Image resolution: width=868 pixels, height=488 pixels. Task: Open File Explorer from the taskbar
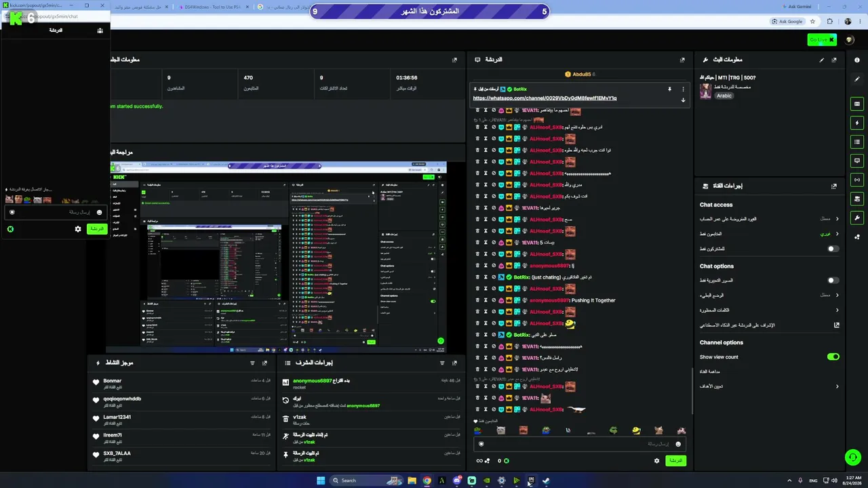pyautogui.click(x=412, y=481)
